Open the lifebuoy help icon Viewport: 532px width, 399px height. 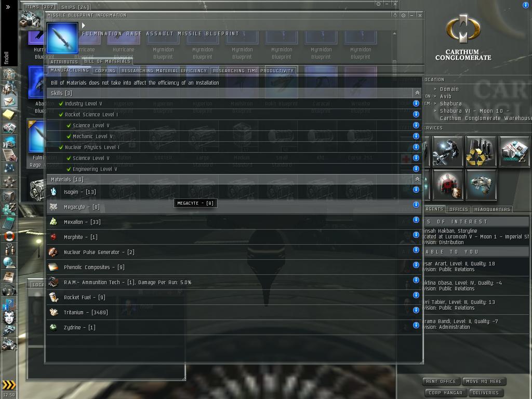[9, 236]
